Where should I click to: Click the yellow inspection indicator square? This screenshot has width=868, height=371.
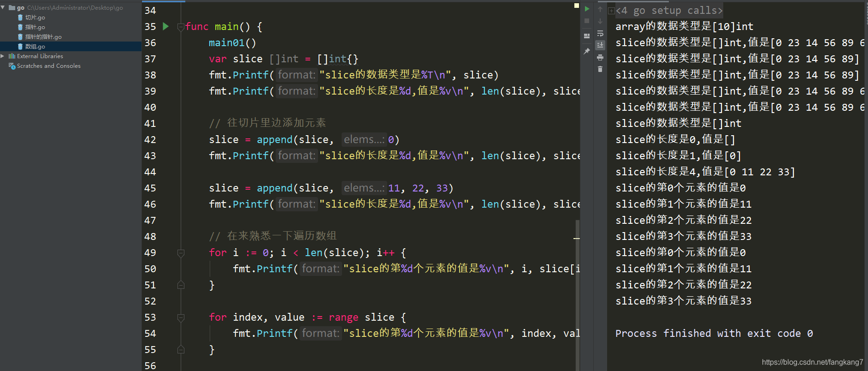[x=576, y=6]
